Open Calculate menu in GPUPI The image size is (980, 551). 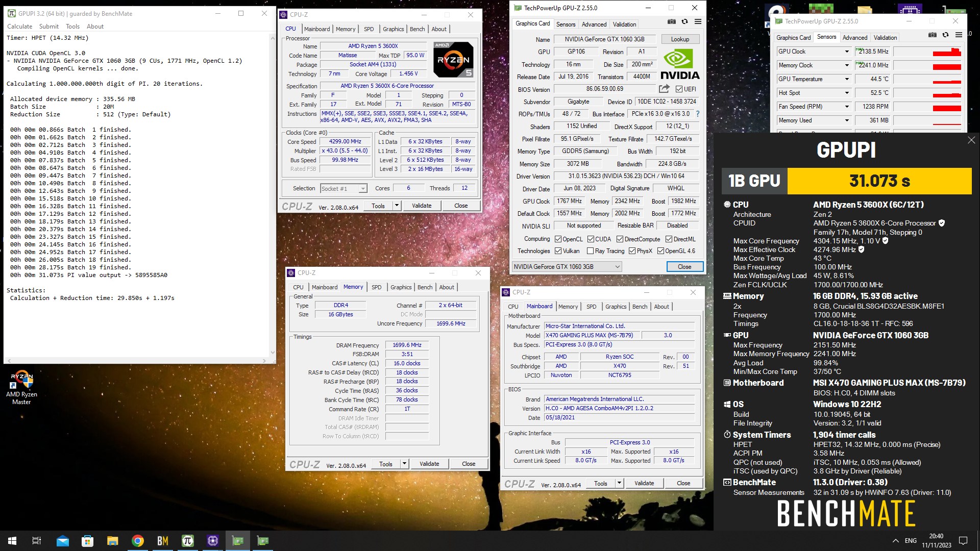point(20,27)
